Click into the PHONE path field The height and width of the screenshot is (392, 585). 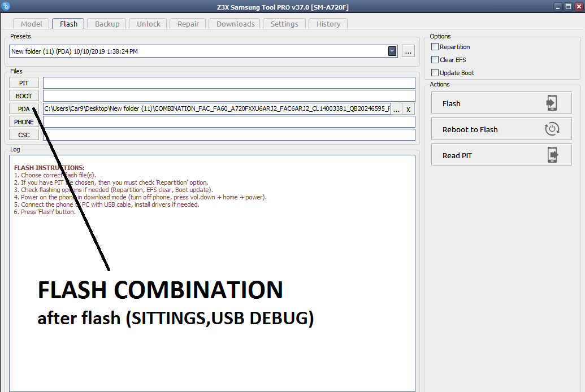(x=229, y=122)
